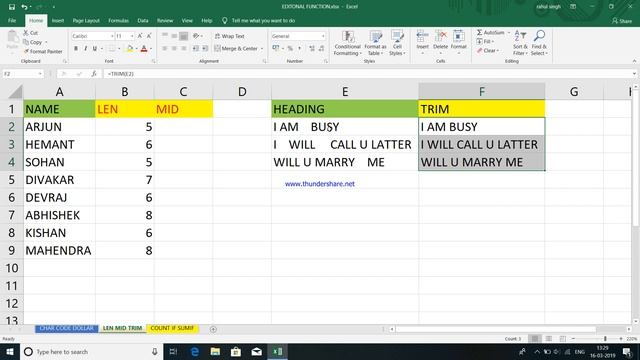Click the Share button
This screenshot has height=360, width=640.
point(622,21)
